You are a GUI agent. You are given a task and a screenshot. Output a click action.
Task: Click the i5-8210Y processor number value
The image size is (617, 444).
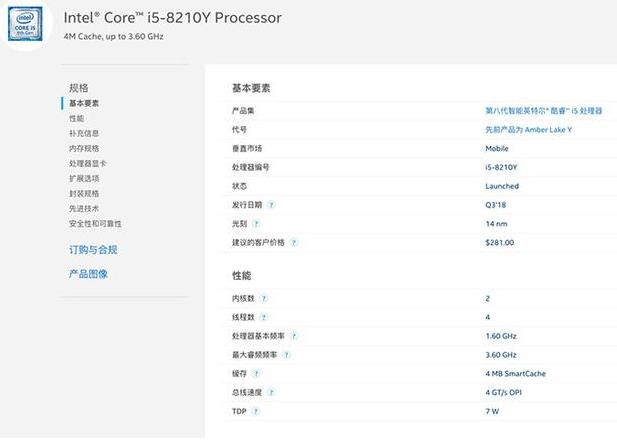coord(501,167)
